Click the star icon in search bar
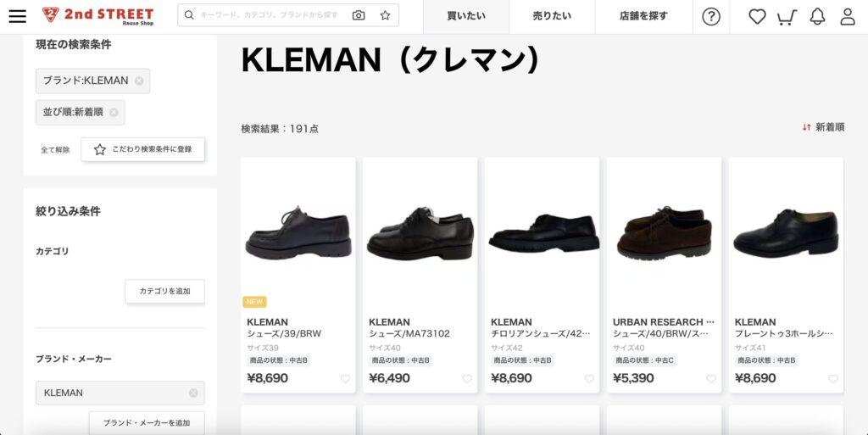This screenshot has width=868, height=435. point(386,15)
